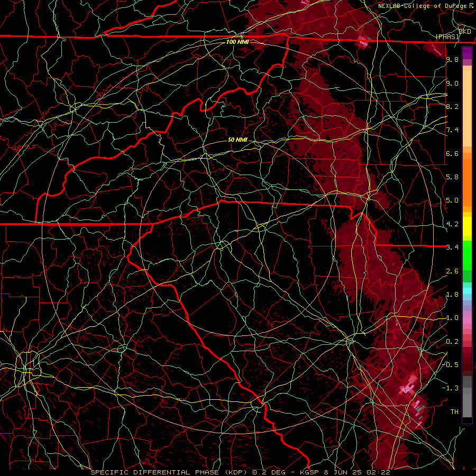
Task: Click the orange segment of the color bar
Action: 467,182
